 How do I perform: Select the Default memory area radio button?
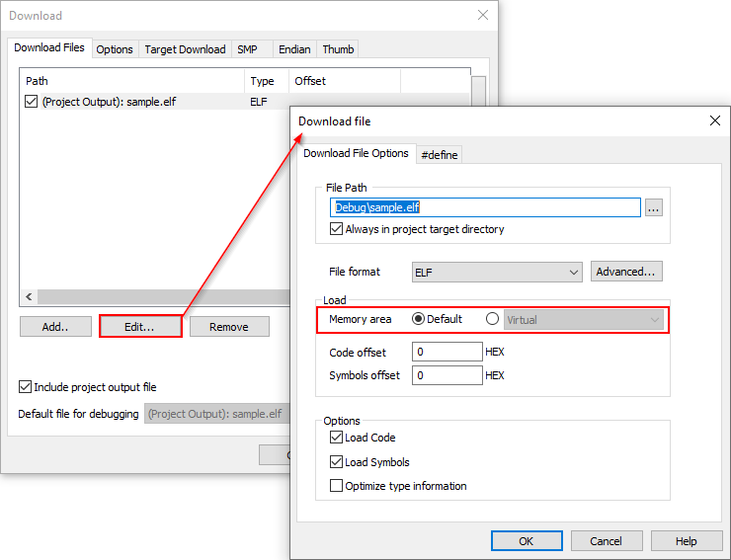click(418, 319)
